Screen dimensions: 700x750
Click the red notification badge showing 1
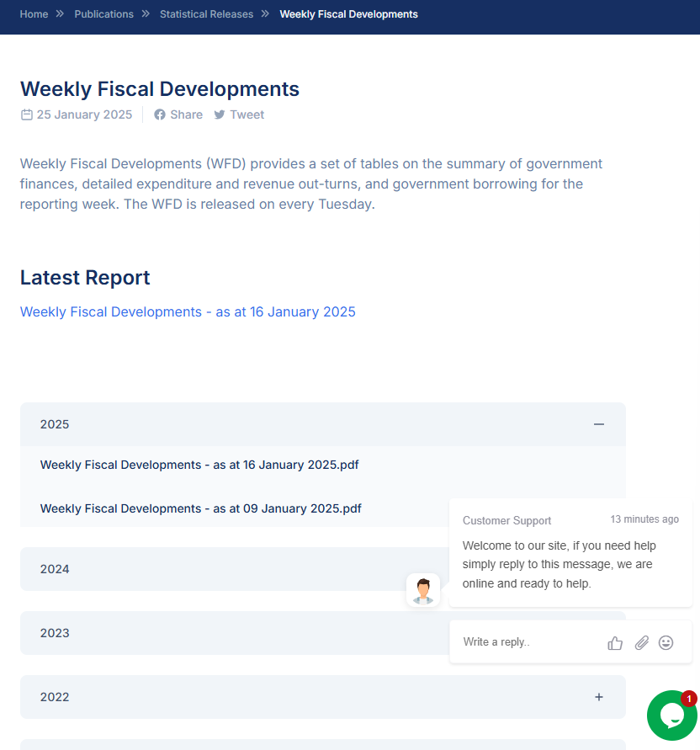[689, 699]
